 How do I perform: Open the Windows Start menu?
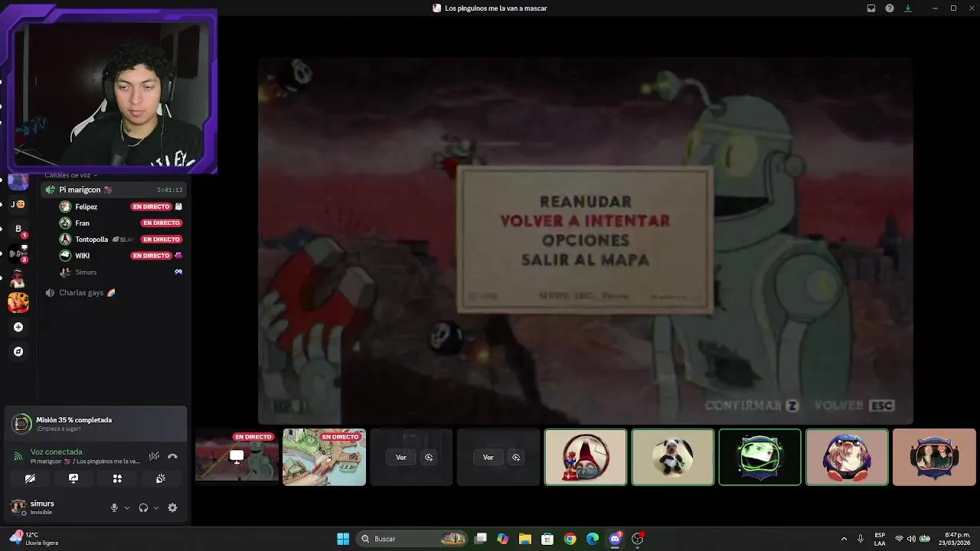pyautogui.click(x=343, y=539)
